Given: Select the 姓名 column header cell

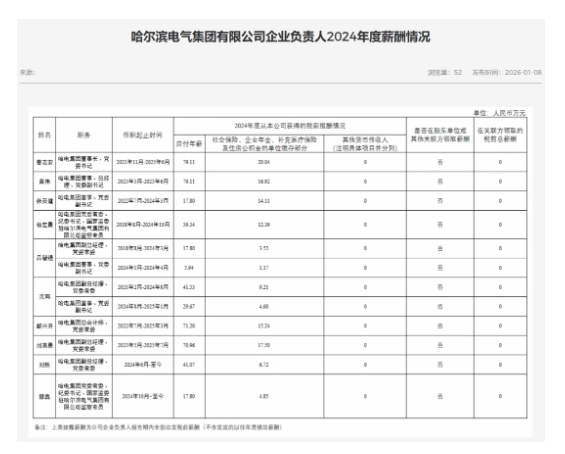Looking at the screenshot, I should click(44, 135).
